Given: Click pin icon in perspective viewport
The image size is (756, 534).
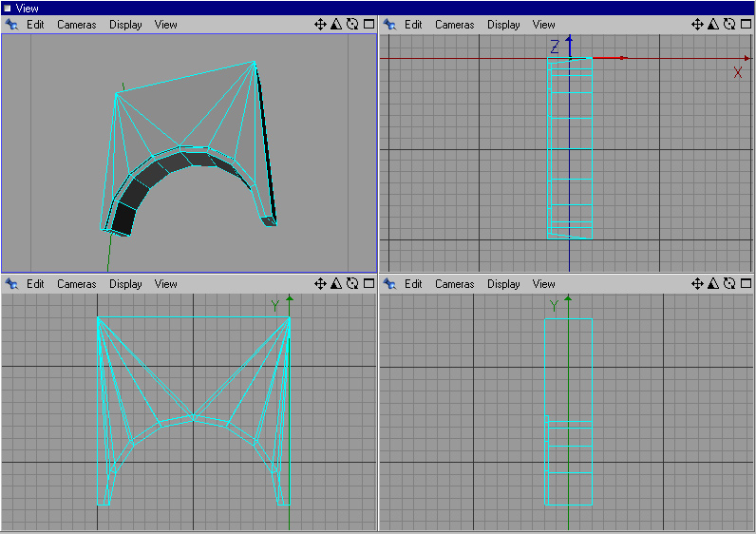Looking at the screenshot, I should tap(11, 24).
